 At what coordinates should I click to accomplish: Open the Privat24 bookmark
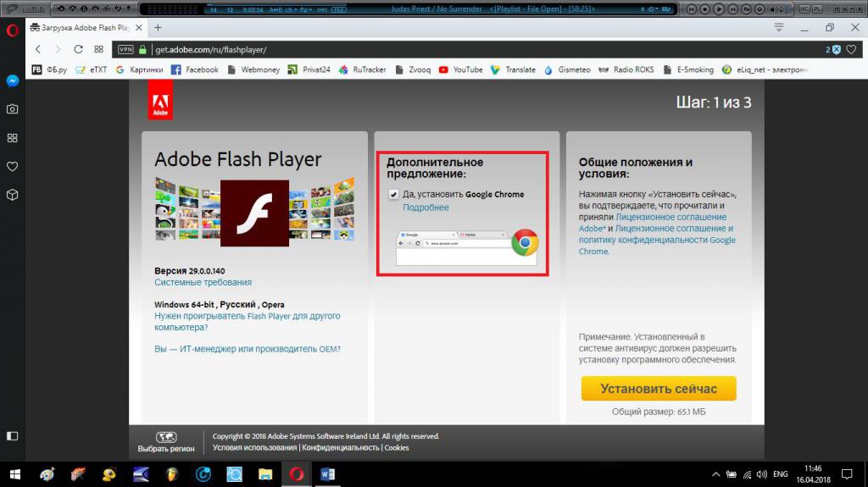pyautogui.click(x=309, y=69)
